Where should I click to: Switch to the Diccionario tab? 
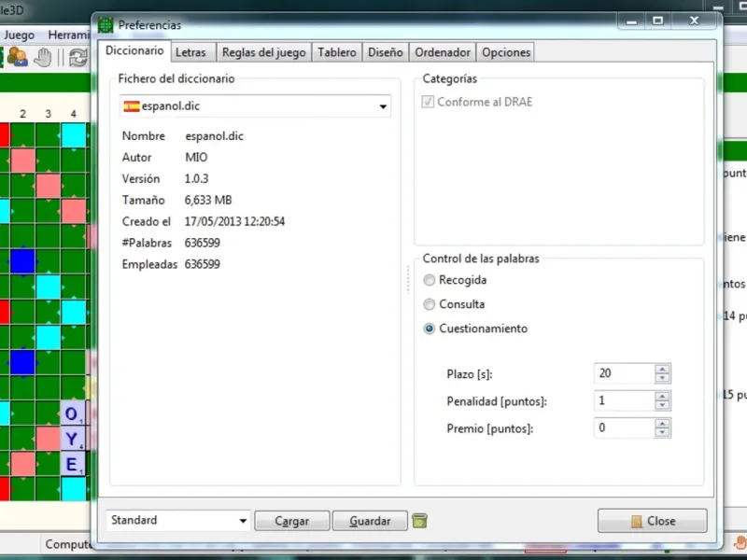pyautogui.click(x=134, y=51)
